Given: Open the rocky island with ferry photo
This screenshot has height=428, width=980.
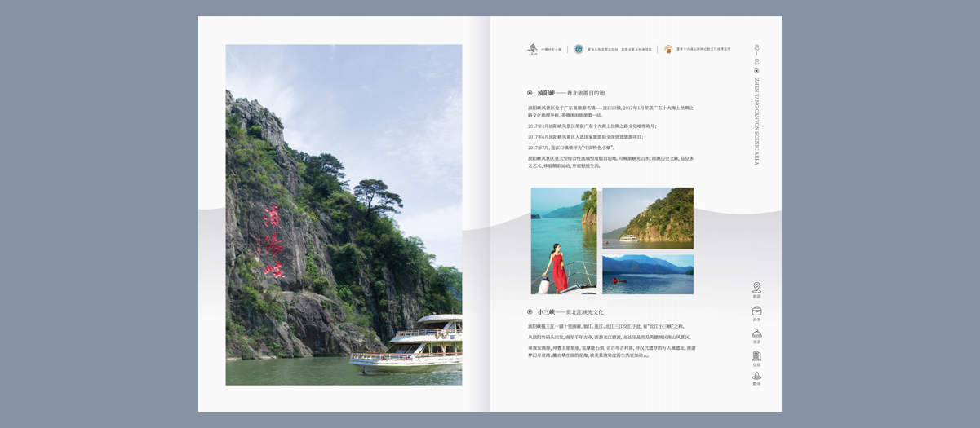Looking at the screenshot, I should click(x=648, y=218).
